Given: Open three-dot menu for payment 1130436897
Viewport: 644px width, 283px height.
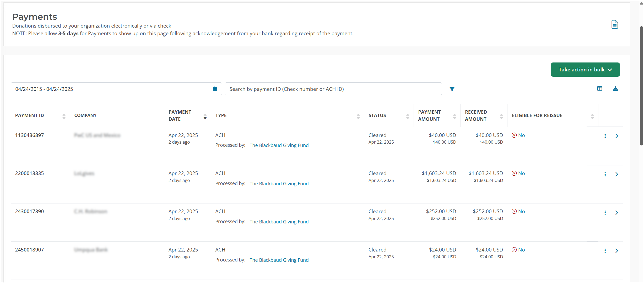Looking at the screenshot, I should point(605,136).
